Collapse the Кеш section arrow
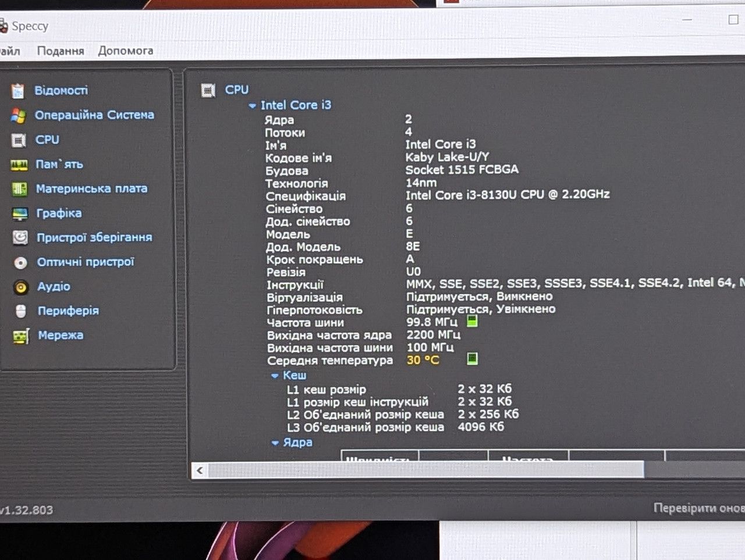This screenshot has width=745, height=560. (275, 376)
